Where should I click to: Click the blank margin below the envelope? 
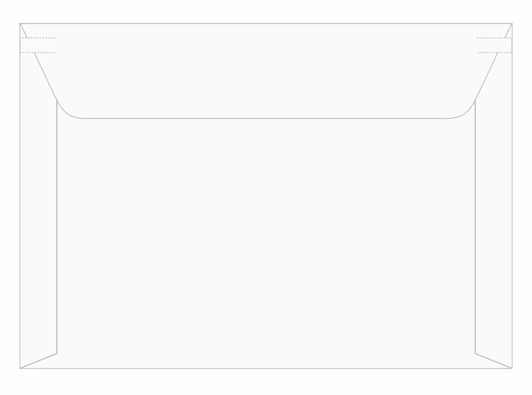[x=266, y=383]
